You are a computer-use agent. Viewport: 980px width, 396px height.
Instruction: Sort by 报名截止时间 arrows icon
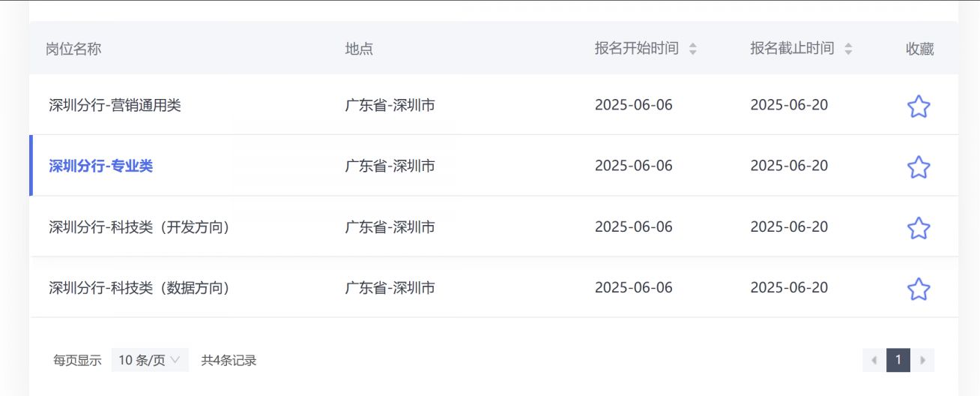point(848,49)
